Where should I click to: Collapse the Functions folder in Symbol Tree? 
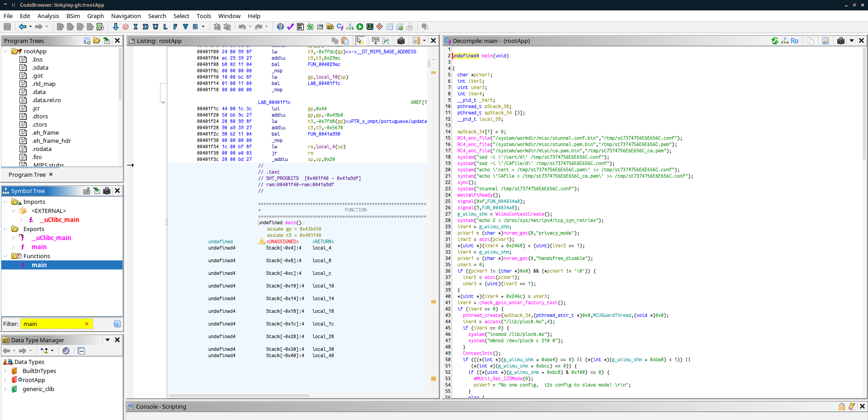coord(5,256)
